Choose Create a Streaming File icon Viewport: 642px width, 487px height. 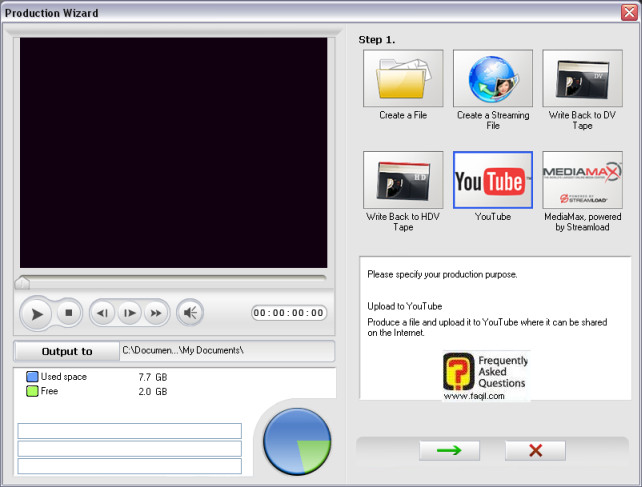(493, 78)
